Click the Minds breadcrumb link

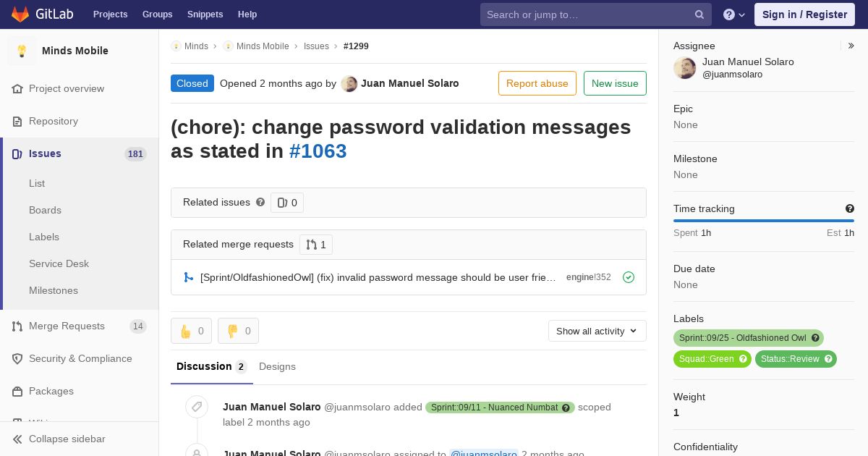(x=196, y=46)
